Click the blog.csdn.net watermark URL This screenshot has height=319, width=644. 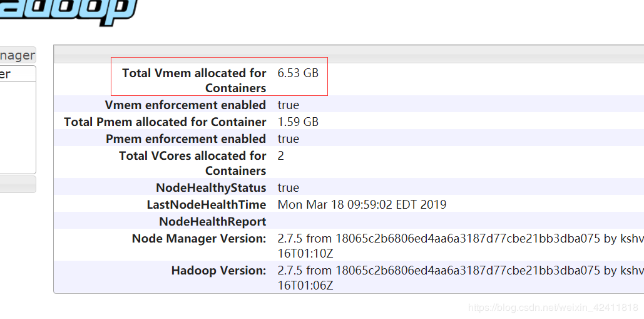tap(553, 308)
